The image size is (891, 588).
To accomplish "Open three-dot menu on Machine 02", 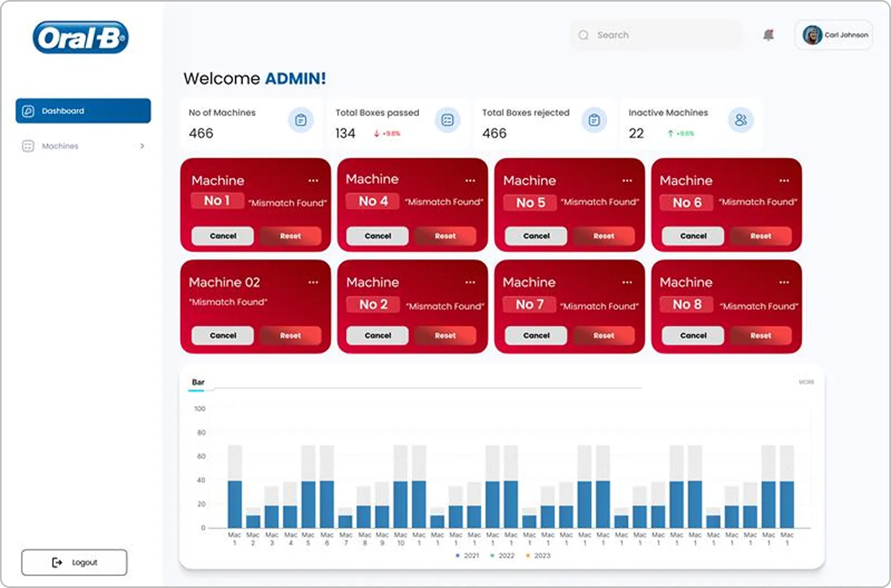I will coord(313,282).
